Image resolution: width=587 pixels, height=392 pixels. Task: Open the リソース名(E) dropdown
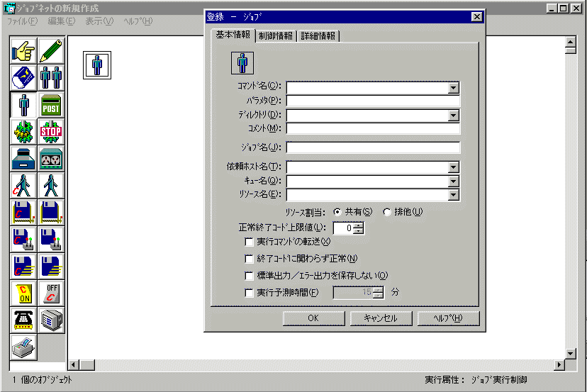pos(453,195)
